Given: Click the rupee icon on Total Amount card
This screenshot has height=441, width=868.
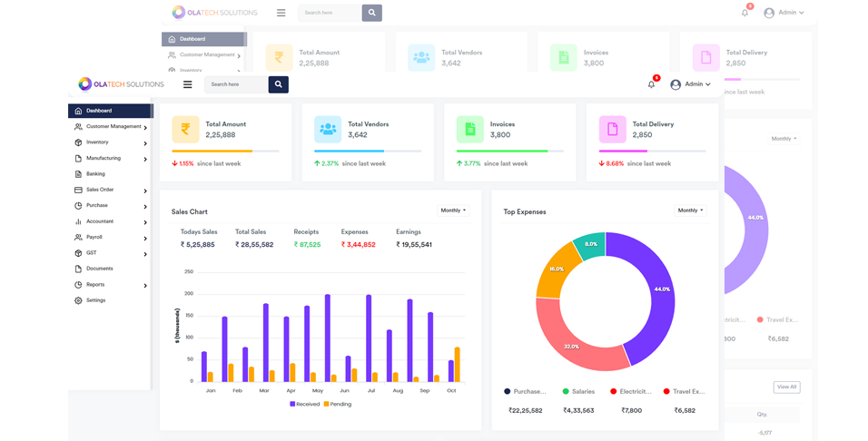Looking at the screenshot, I should click(x=185, y=130).
